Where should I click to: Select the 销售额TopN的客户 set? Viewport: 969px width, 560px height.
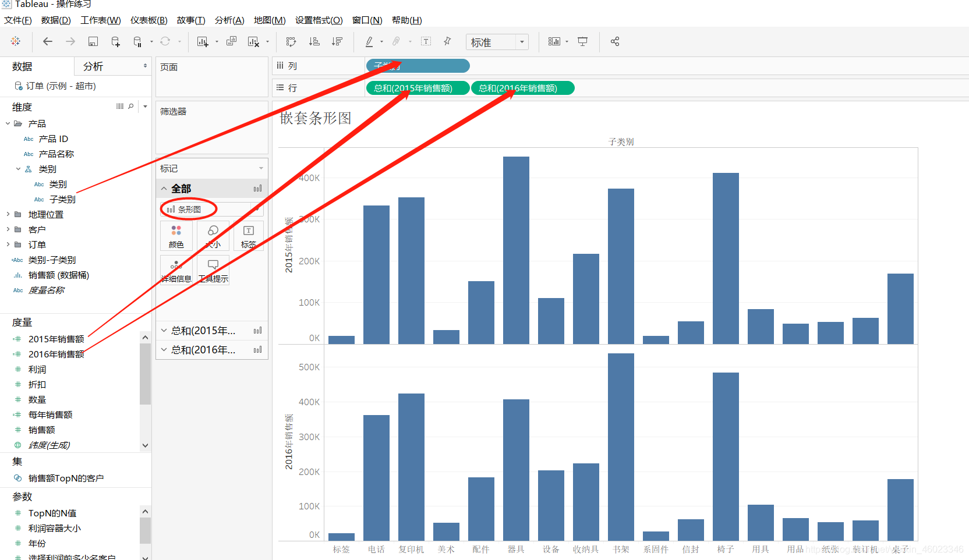click(66, 478)
